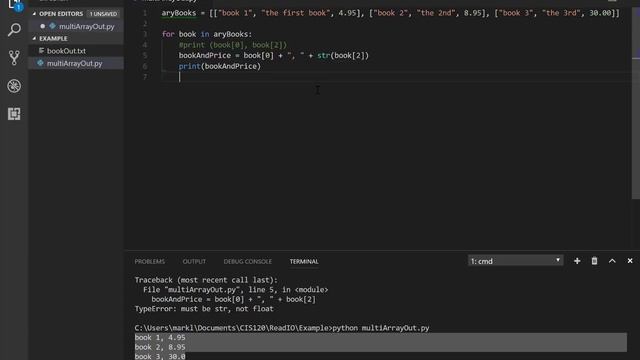The width and height of the screenshot is (640, 360).
Task: Open the Explorer view icon
Action: pyautogui.click(x=14, y=5)
